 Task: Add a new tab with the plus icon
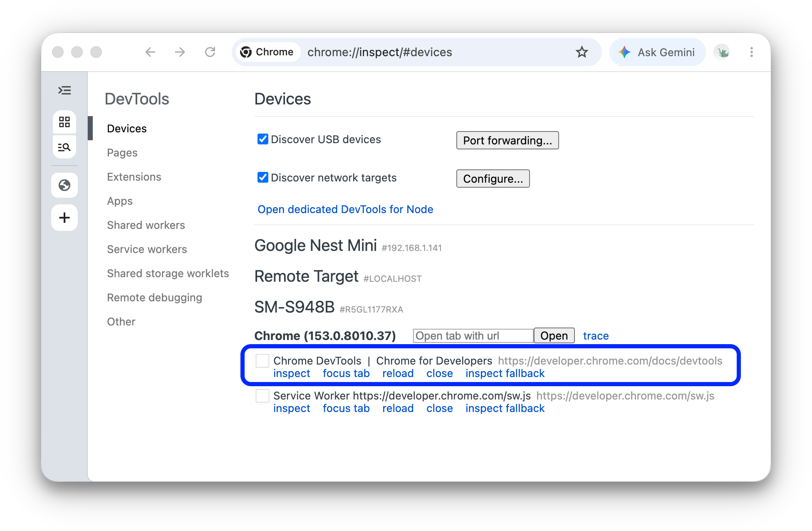click(x=64, y=218)
